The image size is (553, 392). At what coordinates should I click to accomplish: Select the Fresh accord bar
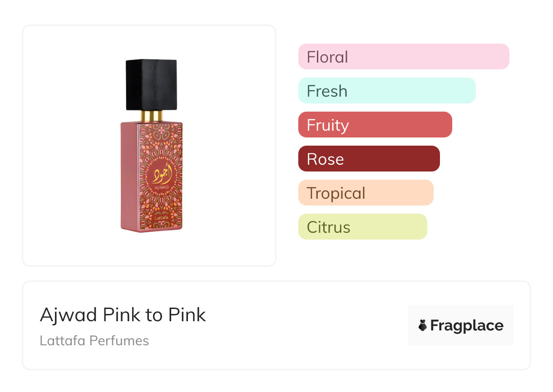tap(386, 91)
